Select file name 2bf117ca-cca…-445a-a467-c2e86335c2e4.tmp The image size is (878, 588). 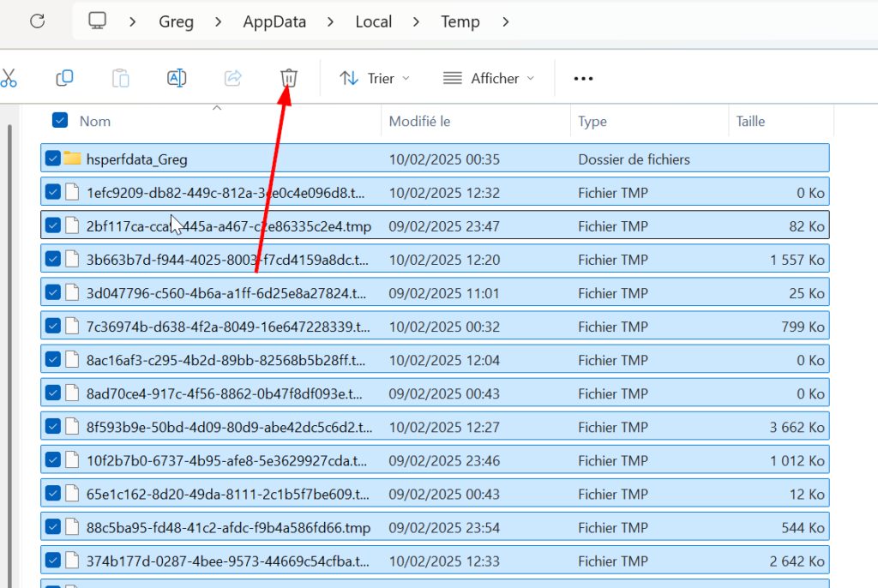[228, 226]
